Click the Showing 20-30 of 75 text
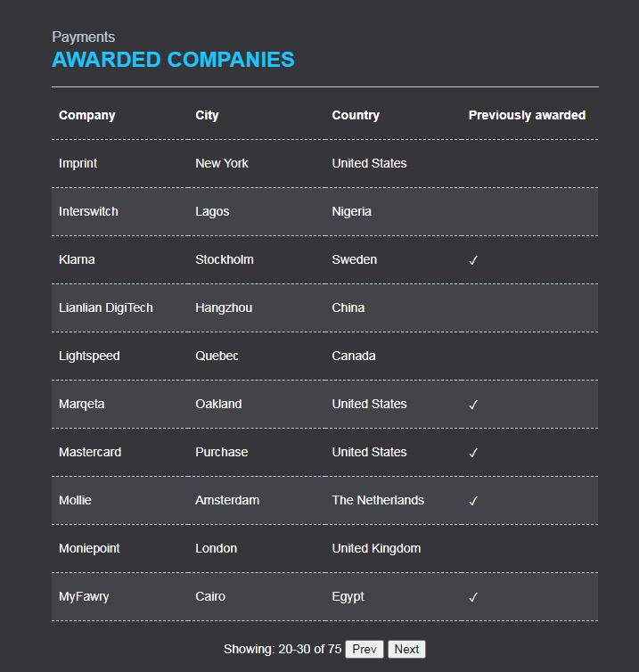The image size is (639, 672). [283, 649]
